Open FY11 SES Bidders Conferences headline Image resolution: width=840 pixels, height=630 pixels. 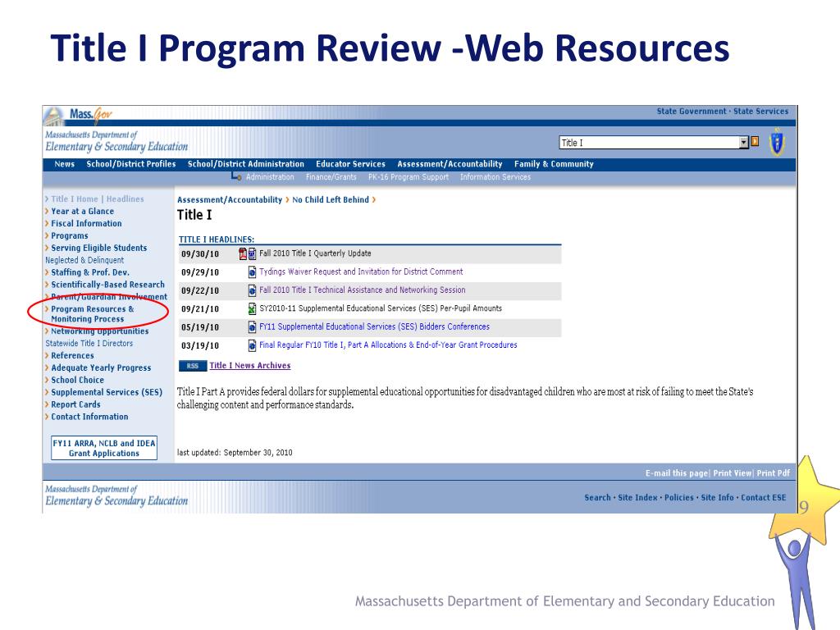[x=374, y=326]
